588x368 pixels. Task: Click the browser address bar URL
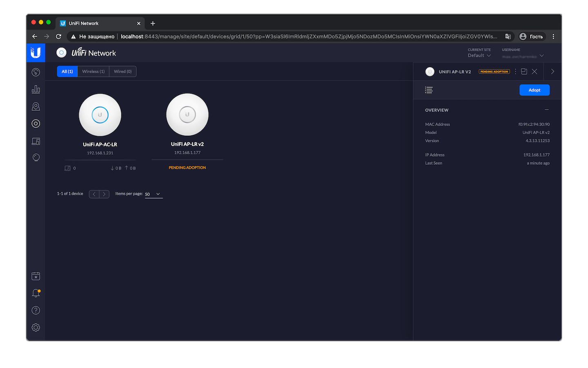[309, 36]
